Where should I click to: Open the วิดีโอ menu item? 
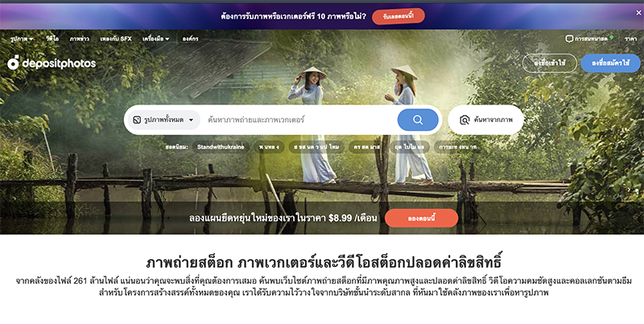(x=52, y=39)
